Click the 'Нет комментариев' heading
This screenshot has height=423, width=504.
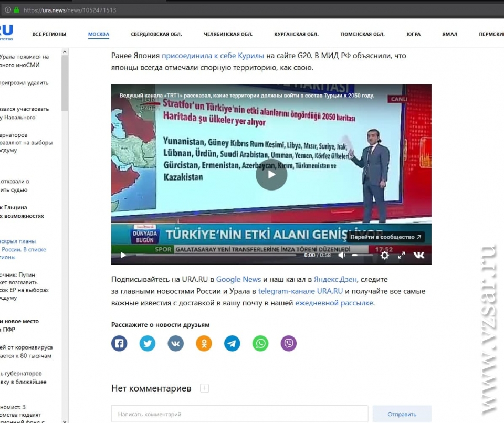point(151,388)
